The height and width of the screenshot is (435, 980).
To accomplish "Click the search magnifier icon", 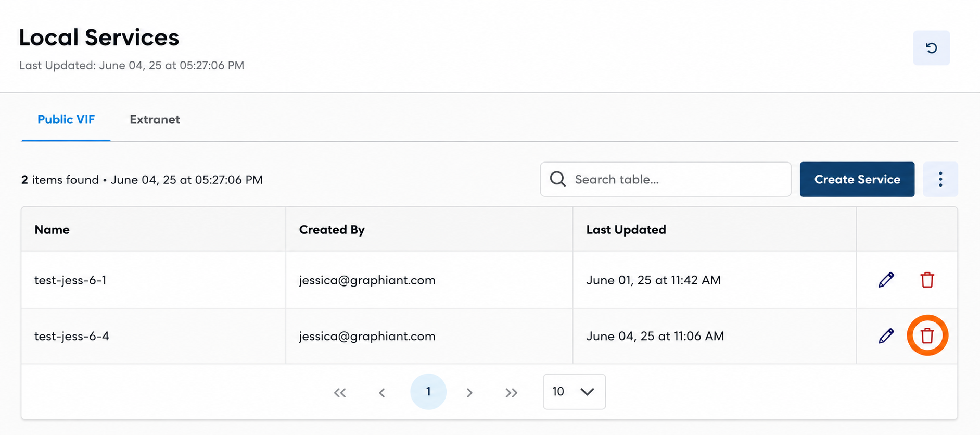I will click(557, 179).
